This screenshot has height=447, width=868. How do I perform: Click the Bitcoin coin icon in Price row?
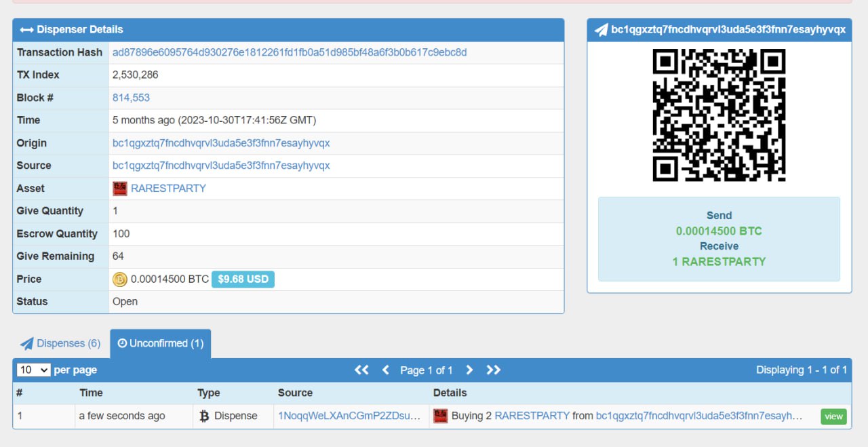(120, 279)
